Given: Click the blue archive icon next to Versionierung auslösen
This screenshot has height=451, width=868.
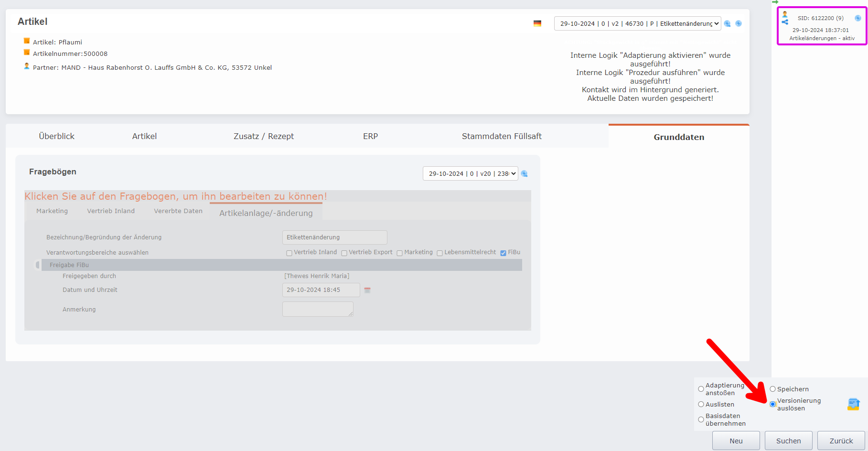Looking at the screenshot, I should (853, 404).
